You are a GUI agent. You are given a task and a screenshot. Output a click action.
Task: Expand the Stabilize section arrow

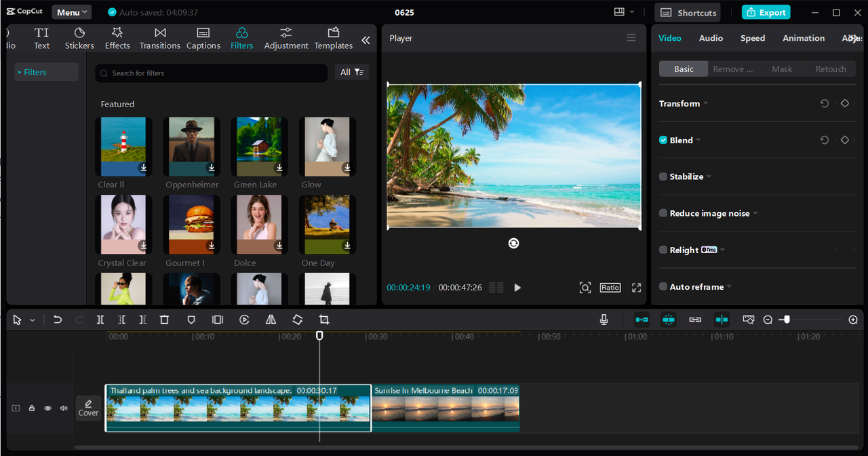709,177
